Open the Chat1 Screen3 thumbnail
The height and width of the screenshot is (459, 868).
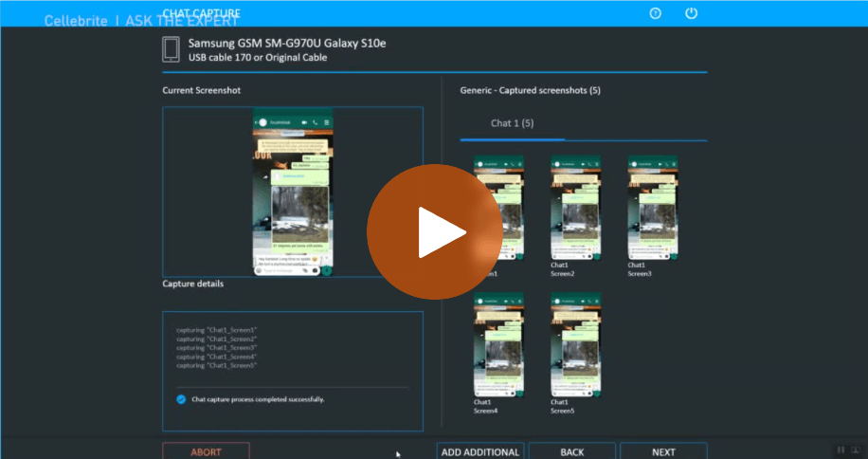click(x=653, y=208)
